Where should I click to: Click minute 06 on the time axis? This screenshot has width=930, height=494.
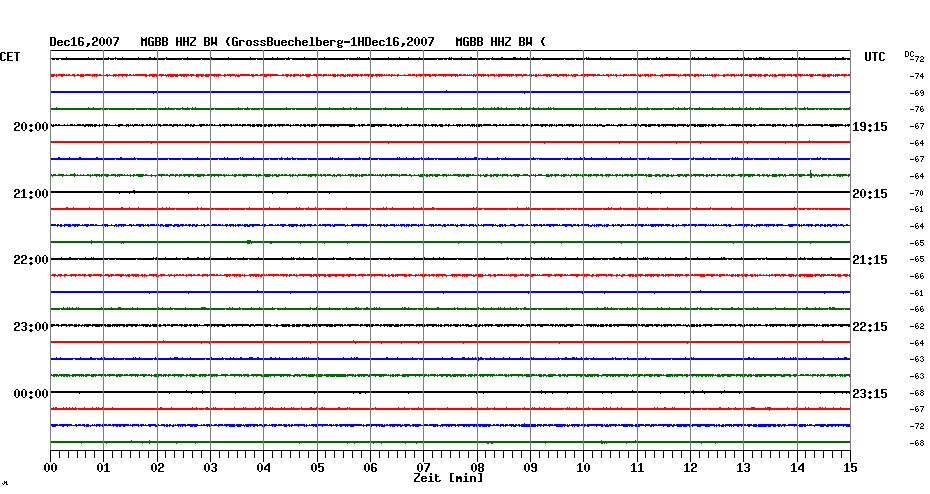pos(371,468)
